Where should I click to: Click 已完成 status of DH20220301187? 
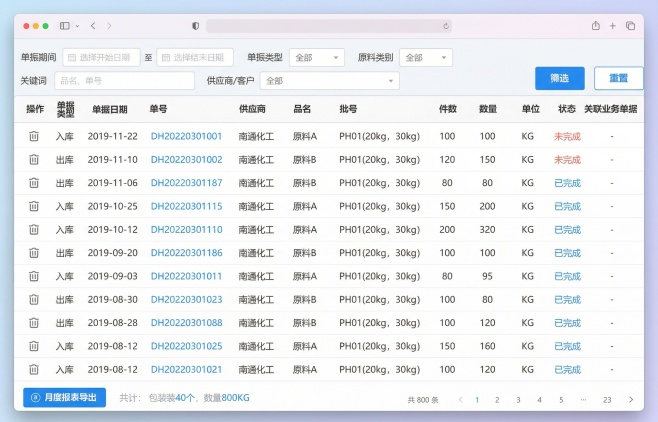tap(567, 183)
